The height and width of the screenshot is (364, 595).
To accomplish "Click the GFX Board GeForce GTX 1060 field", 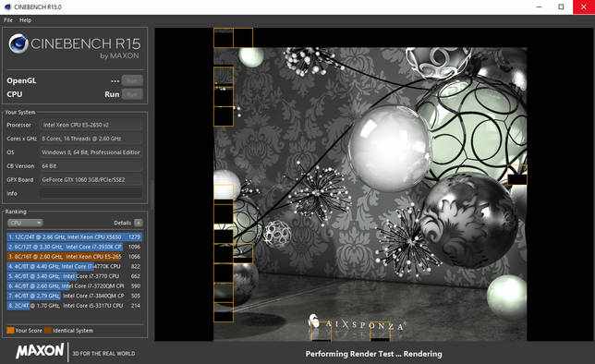I will 91,179.
